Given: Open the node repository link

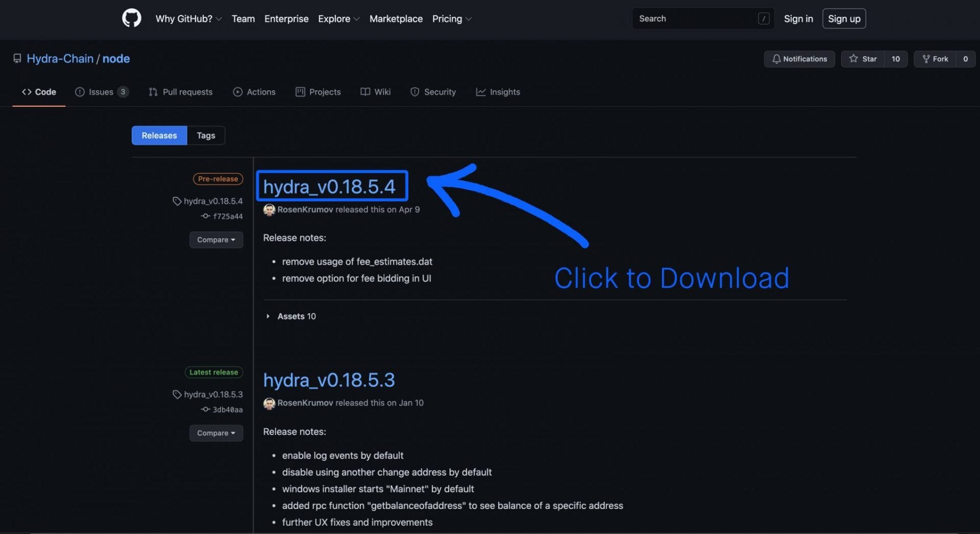Looking at the screenshot, I should (x=116, y=58).
